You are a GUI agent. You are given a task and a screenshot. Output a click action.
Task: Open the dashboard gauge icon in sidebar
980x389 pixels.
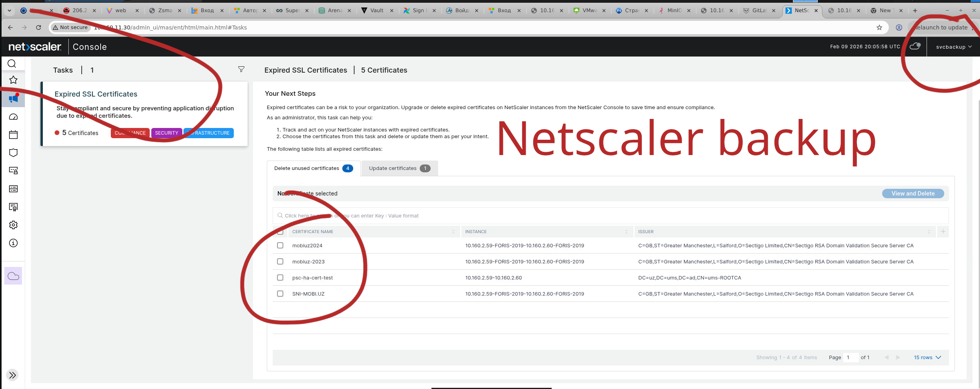click(13, 117)
